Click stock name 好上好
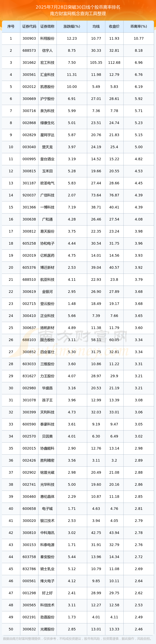 (47, 593)
